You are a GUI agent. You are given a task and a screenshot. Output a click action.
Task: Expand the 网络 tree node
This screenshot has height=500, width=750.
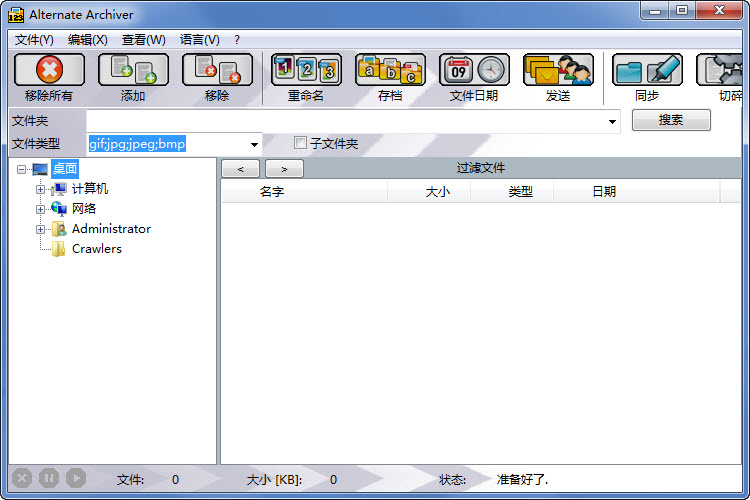pos(40,210)
